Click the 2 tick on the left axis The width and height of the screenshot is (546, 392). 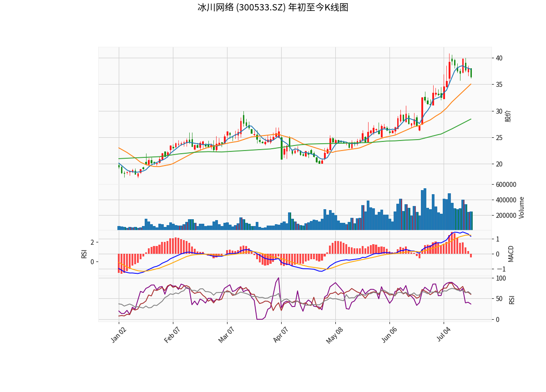(92, 242)
